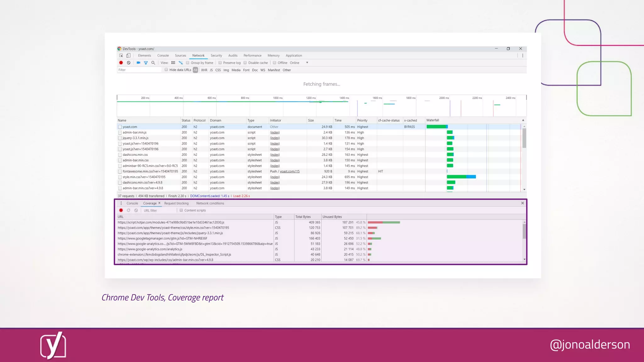Clear all coverage data icon
Image resolution: width=644 pixels, height=362 pixels.
click(x=136, y=211)
